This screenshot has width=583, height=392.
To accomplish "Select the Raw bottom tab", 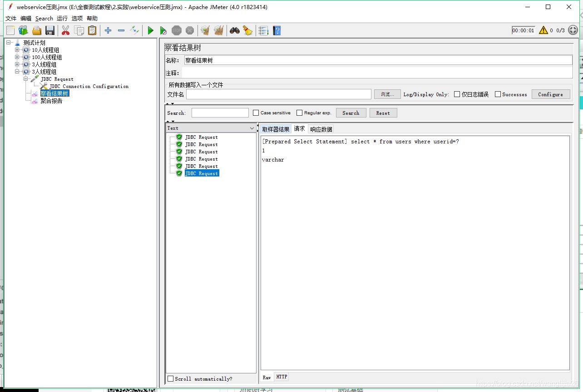I will 267,377.
